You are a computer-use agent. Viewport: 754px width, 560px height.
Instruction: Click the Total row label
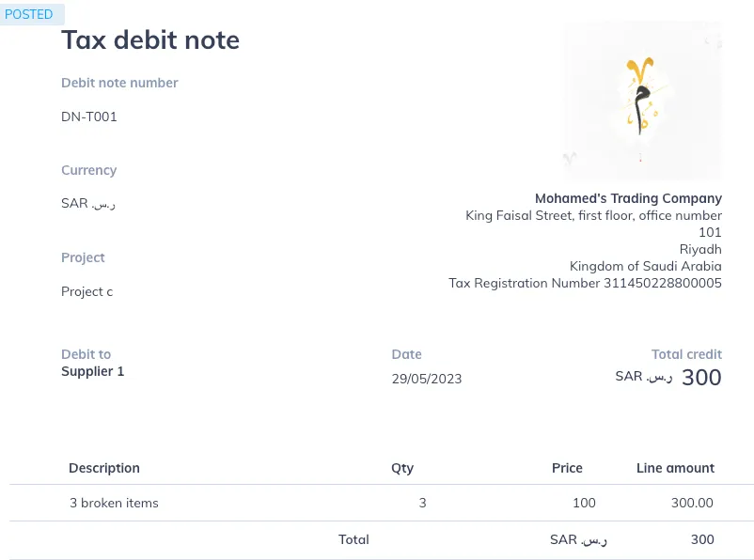coord(353,540)
